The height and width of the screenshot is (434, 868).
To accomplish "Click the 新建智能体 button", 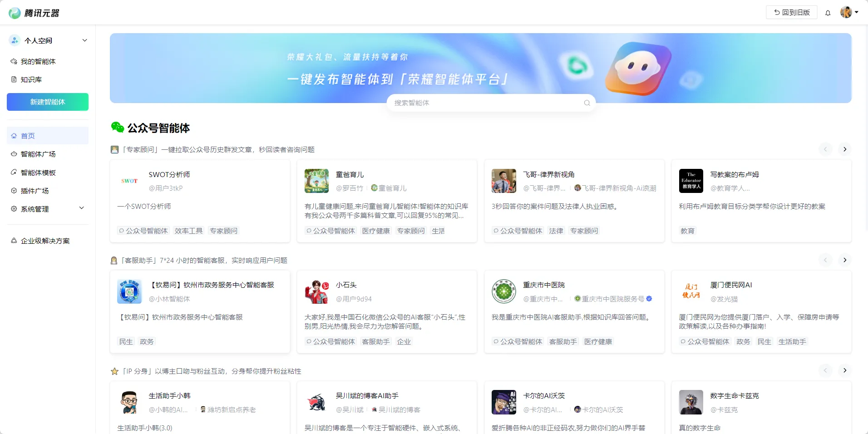I will pyautogui.click(x=48, y=102).
